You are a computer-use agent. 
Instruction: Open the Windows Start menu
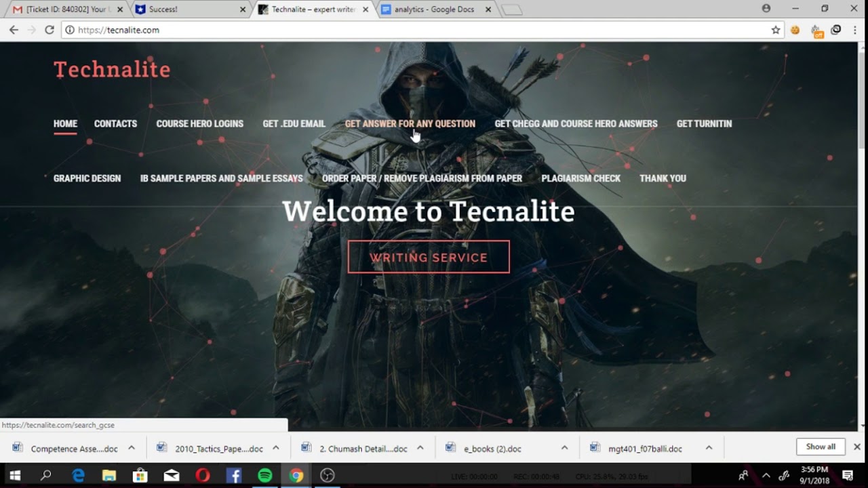pyautogui.click(x=14, y=475)
